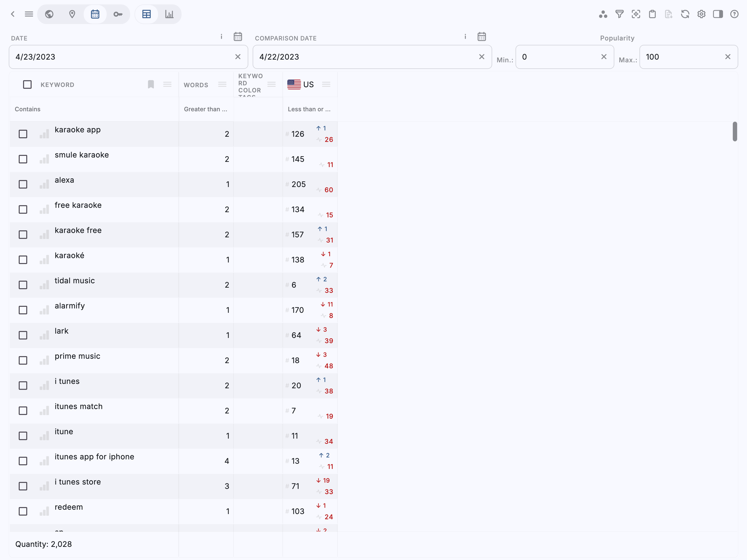Select the location pin view icon

pos(72,14)
